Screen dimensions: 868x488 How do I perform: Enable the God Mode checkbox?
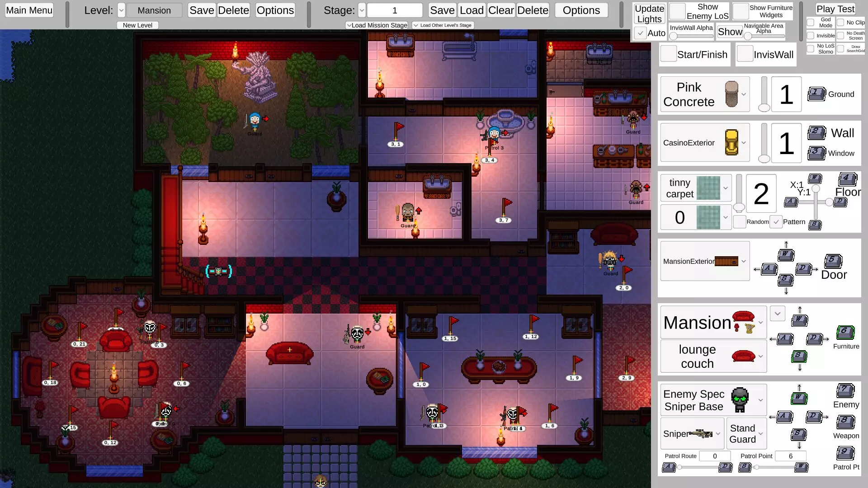[x=811, y=22]
